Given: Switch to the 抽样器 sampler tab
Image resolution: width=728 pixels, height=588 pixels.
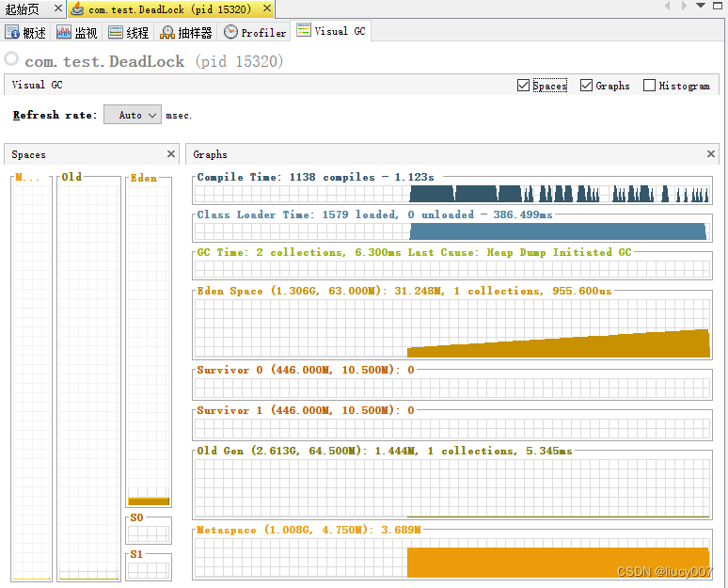Looking at the screenshot, I should coord(185,33).
